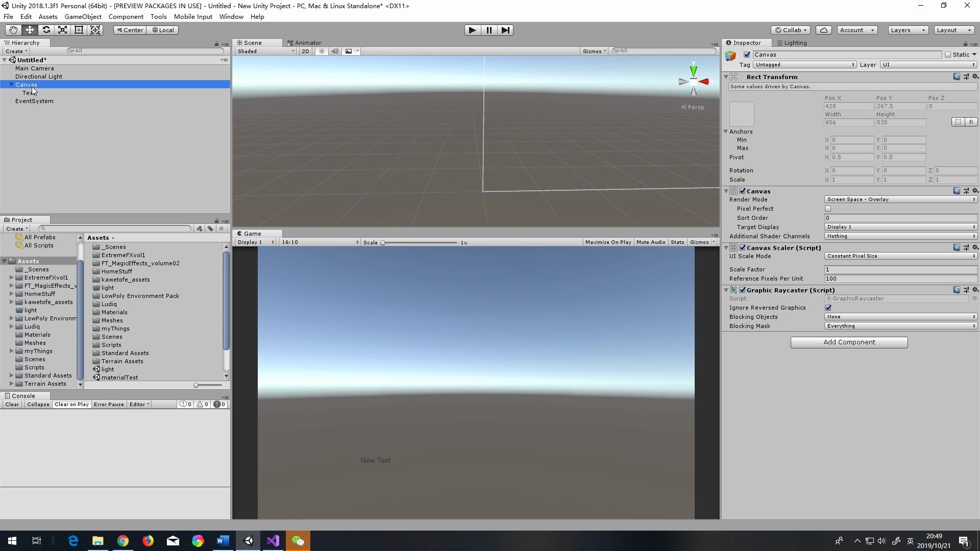Click the Add Component button
This screenshot has height=551, width=980.
click(848, 342)
